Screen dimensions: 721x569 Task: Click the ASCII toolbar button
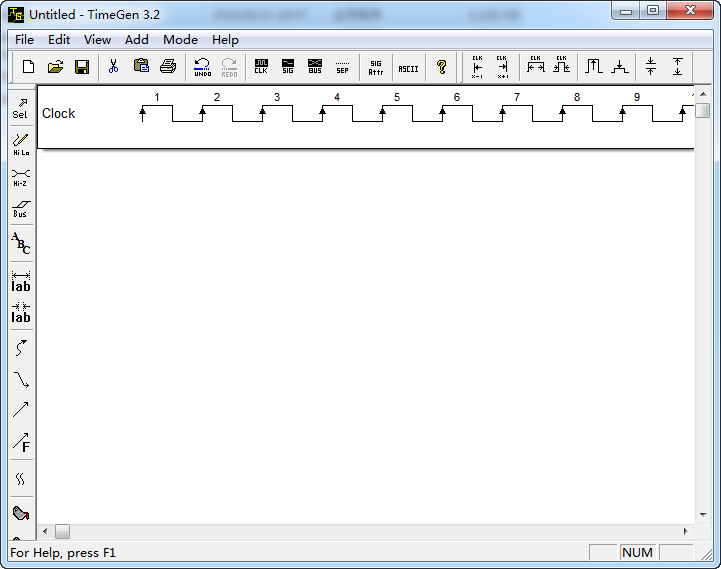(408, 67)
